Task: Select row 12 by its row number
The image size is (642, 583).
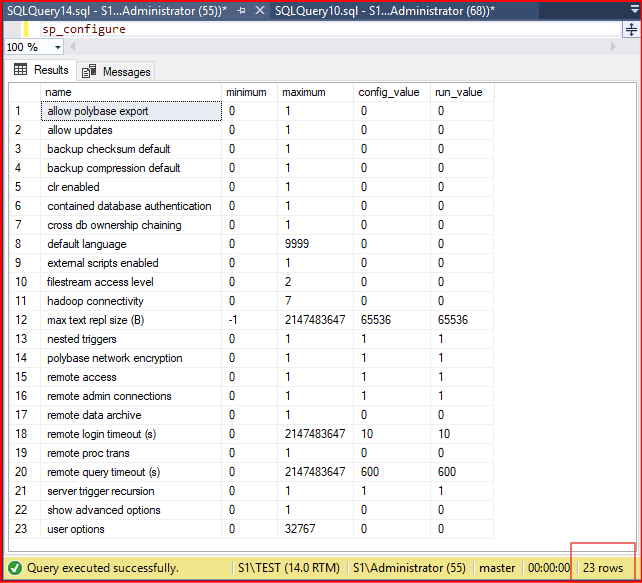Action: pyautogui.click(x=20, y=320)
